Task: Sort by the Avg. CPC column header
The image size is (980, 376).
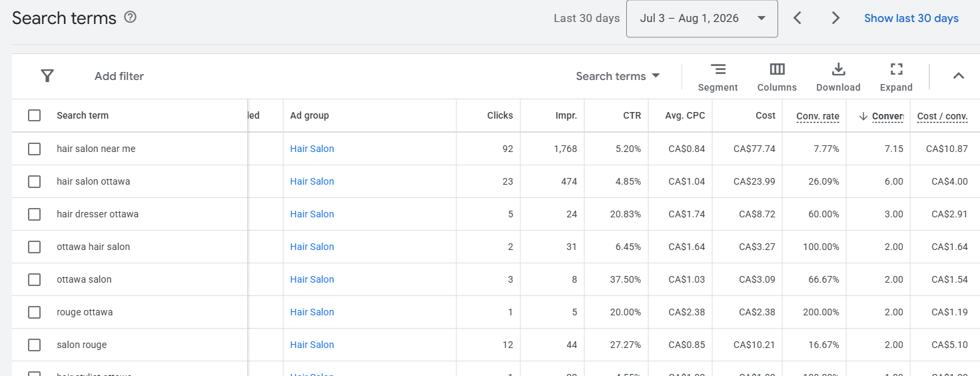Action: [x=685, y=115]
